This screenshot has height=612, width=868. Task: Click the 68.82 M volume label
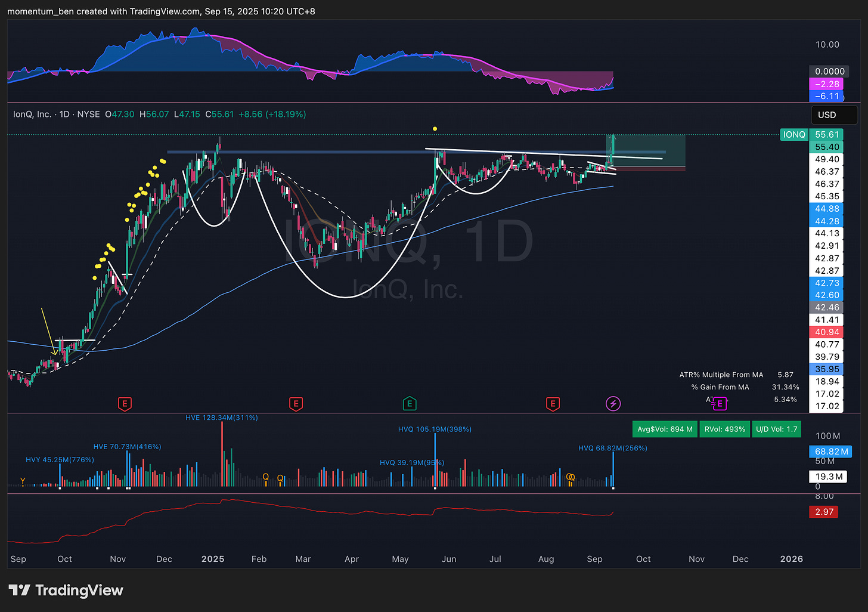coord(830,452)
